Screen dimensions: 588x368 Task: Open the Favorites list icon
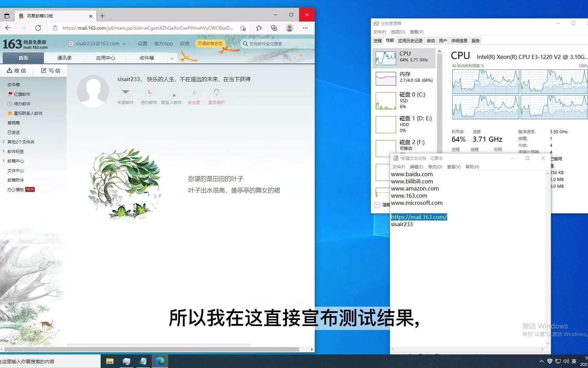[x=259, y=28]
